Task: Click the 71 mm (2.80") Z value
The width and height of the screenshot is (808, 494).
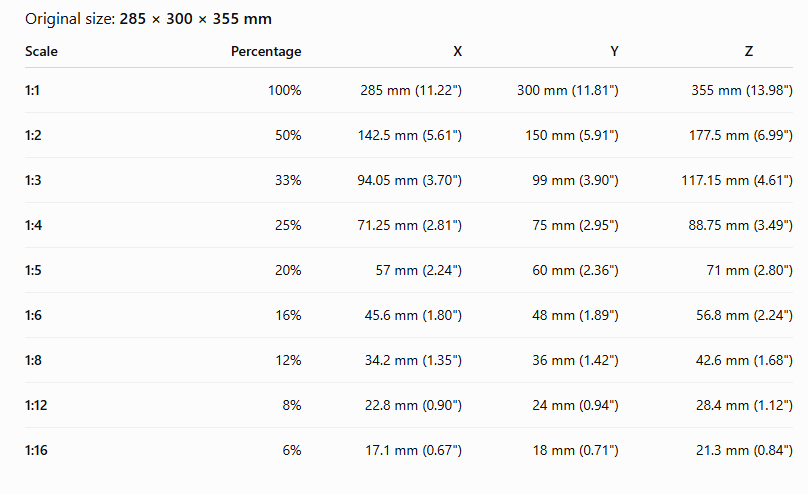Action: click(749, 270)
